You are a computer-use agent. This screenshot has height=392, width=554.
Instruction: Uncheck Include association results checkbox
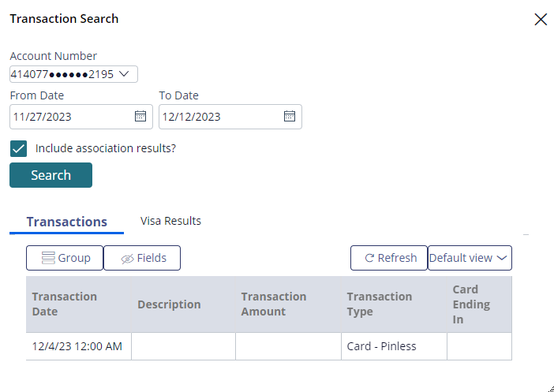(x=18, y=149)
